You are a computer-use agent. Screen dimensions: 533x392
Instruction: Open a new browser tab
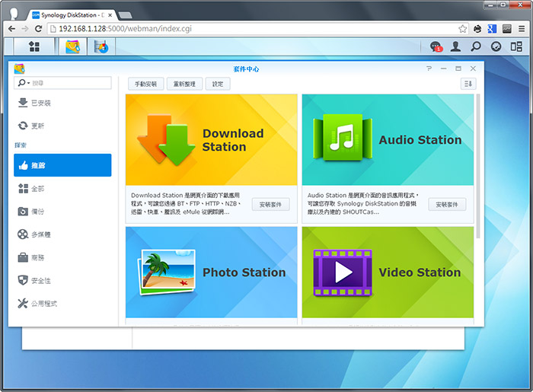click(x=125, y=15)
